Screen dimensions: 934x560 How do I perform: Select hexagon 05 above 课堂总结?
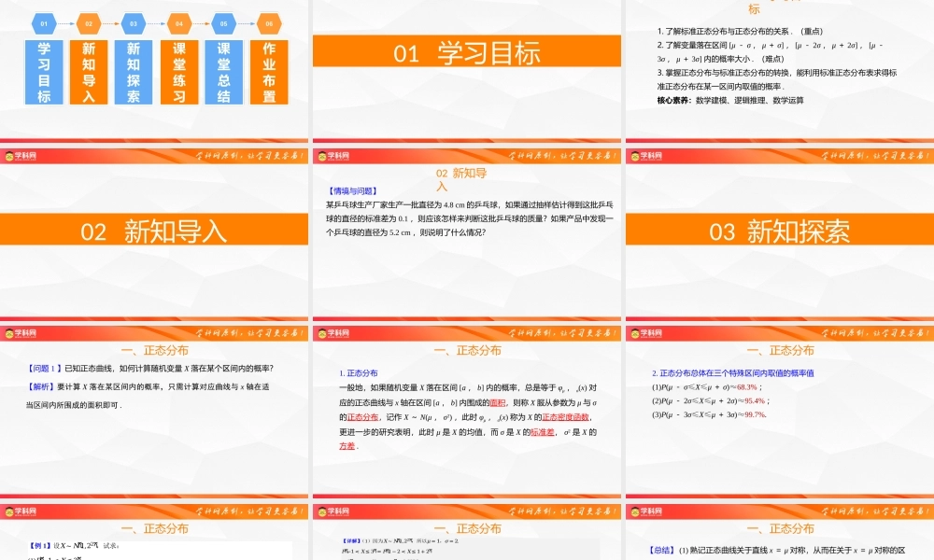[x=223, y=22]
